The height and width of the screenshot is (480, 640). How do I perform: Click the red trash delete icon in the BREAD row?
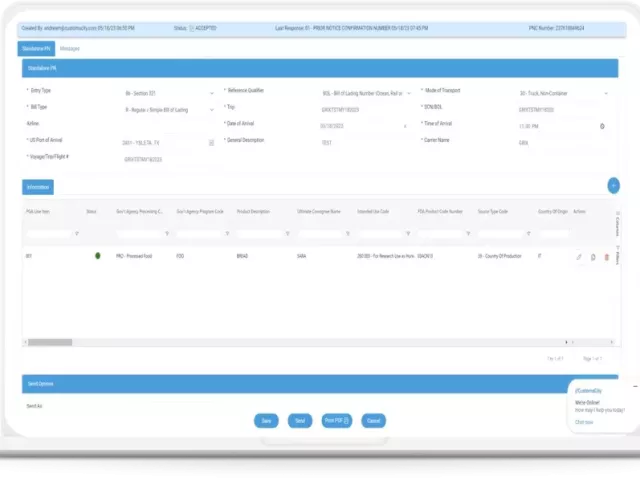click(x=607, y=257)
